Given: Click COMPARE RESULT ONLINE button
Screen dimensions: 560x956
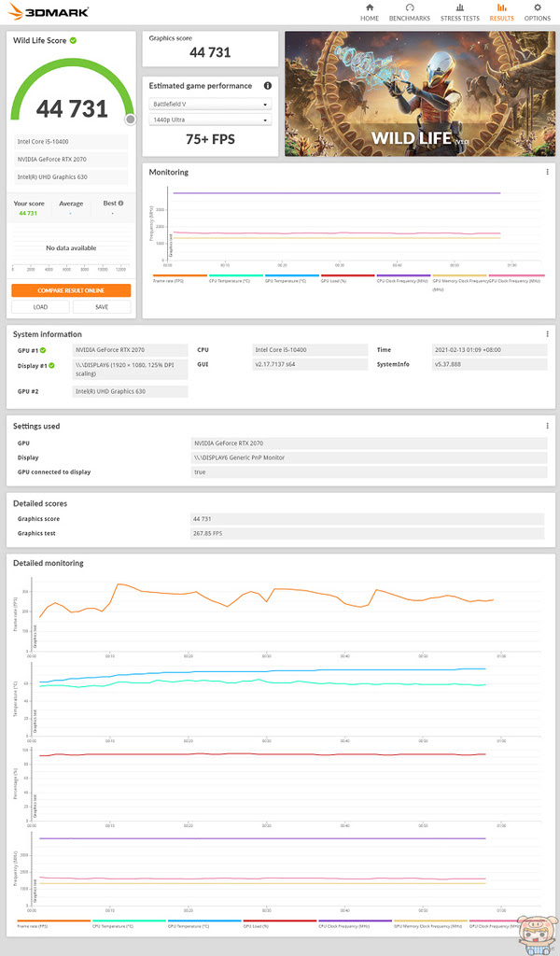Looking at the screenshot, I should click(x=71, y=290).
